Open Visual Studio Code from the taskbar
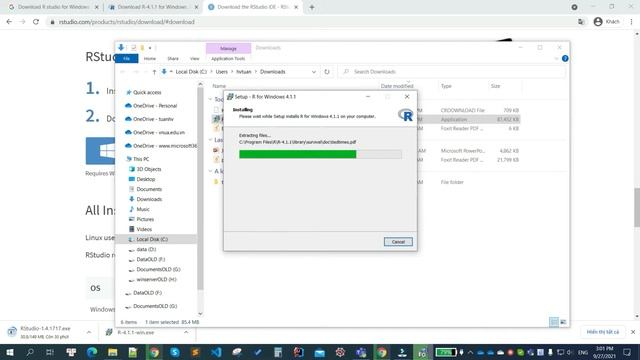 [x=216, y=352]
